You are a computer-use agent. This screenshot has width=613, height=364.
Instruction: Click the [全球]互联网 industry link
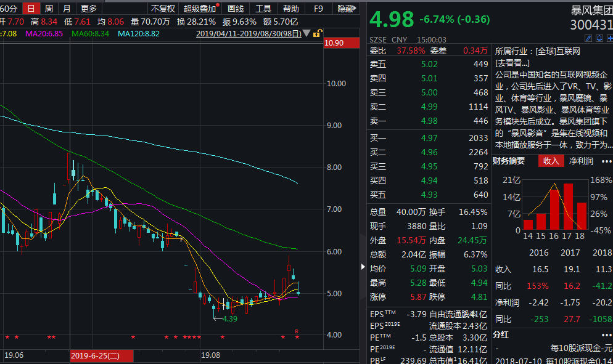[557, 51]
